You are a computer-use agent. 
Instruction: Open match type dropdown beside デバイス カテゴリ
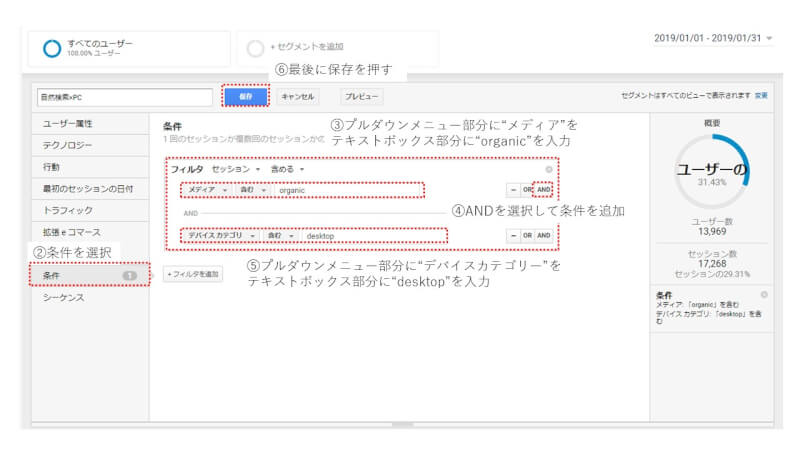281,236
